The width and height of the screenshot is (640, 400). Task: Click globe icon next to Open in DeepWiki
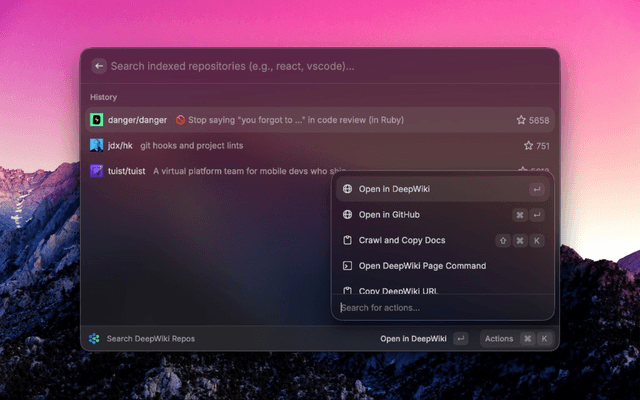(x=347, y=189)
